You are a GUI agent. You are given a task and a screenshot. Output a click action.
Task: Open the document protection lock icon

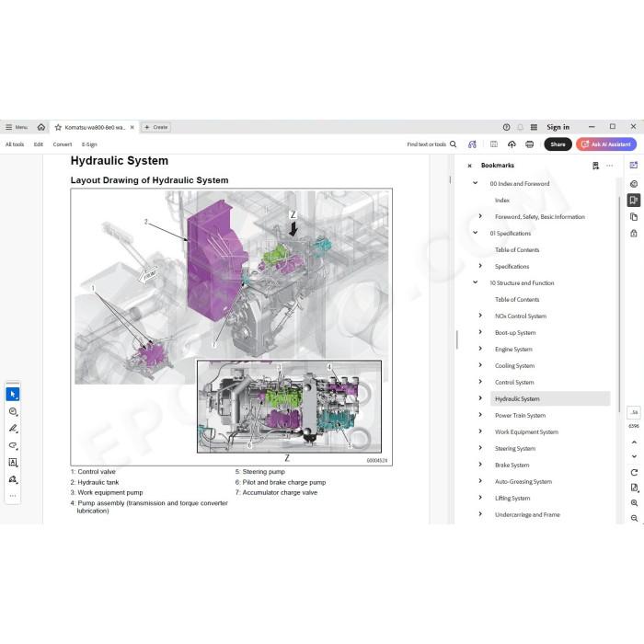coord(634,234)
